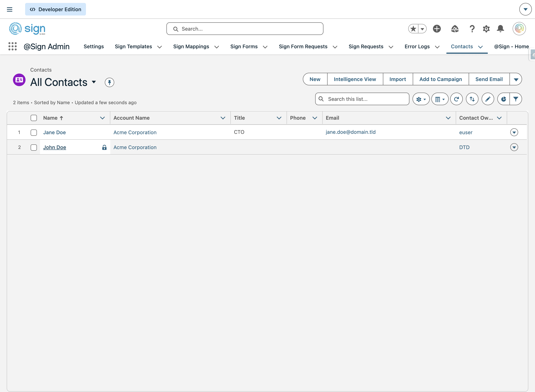Refresh the contacts list

(x=456, y=99)
